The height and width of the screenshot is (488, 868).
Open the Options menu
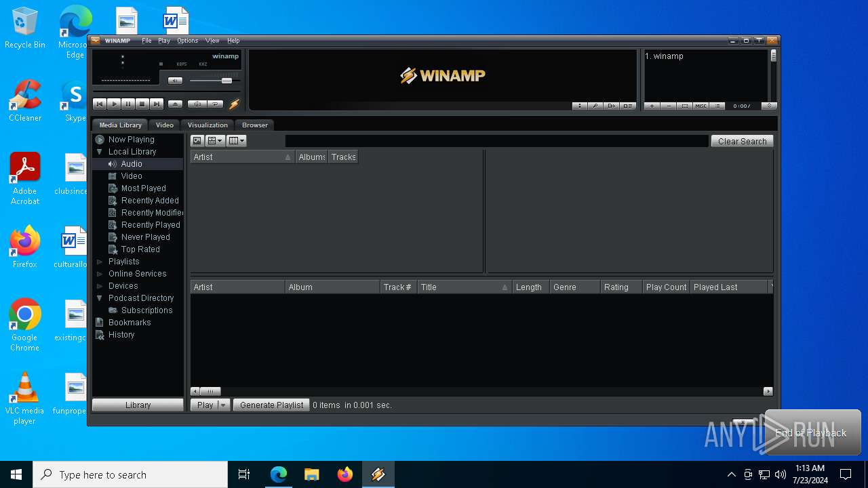(x=188, y=41)
